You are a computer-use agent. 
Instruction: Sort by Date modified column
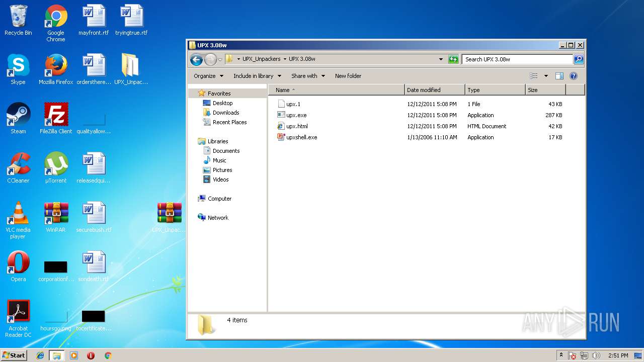point(435,90)
